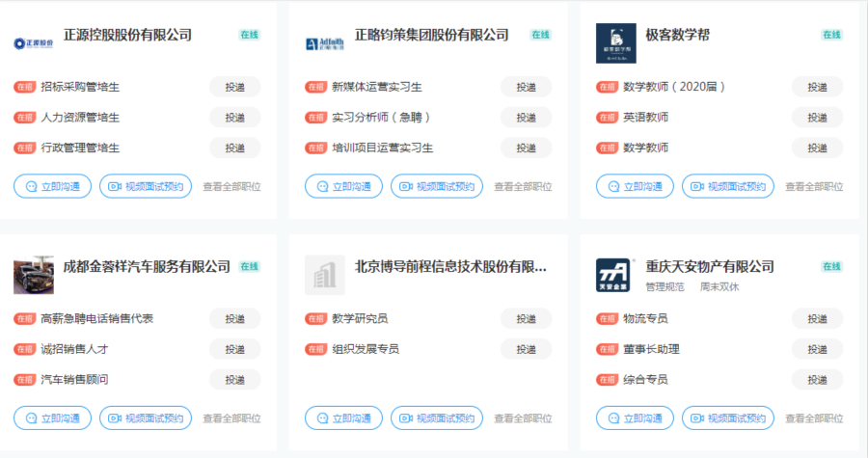The width and height of the screenshot is (868, 458).
Task: Open 极客数学帮 logo thumbnail
Action: coord(615,43)
